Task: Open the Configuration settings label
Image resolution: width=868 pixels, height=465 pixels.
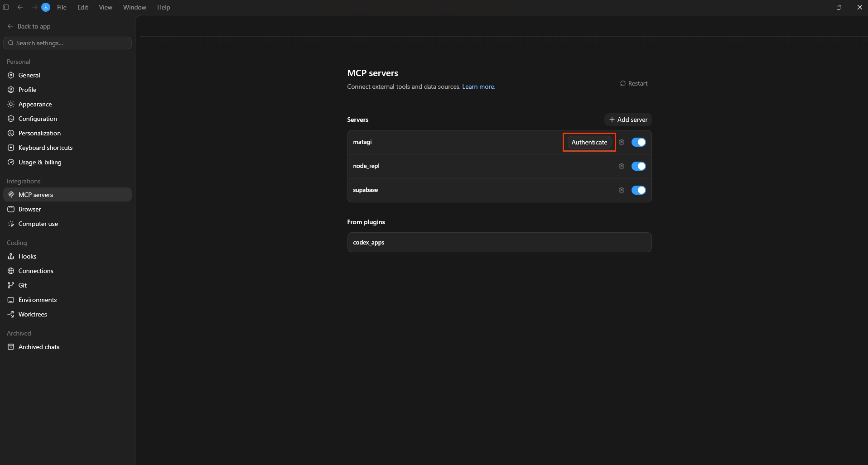Action: point(38,119)
